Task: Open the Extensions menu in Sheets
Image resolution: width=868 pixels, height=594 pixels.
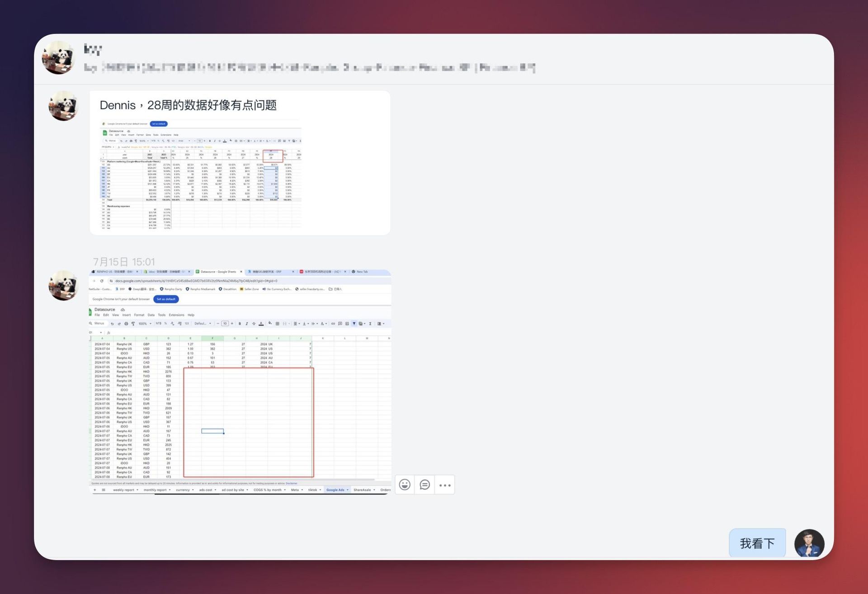Action: point(176,315)
